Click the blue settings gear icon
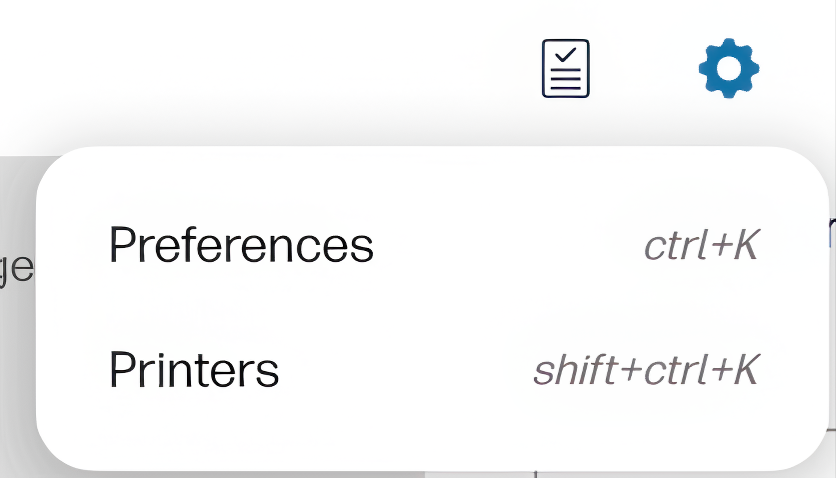 (x=728, y=68)
